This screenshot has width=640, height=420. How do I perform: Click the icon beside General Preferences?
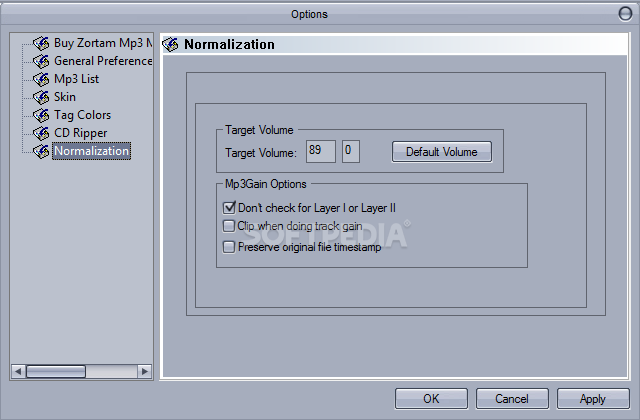click(x=41, y=61)
